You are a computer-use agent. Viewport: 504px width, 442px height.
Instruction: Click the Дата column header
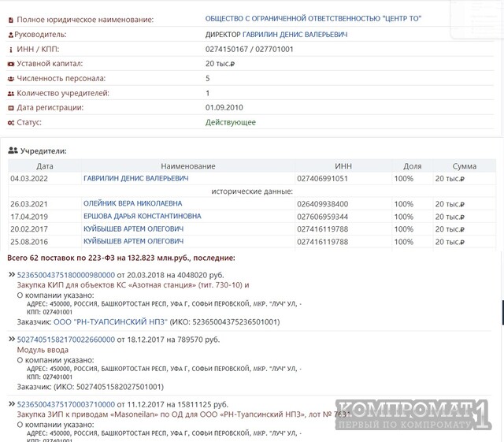pos(45,166)
